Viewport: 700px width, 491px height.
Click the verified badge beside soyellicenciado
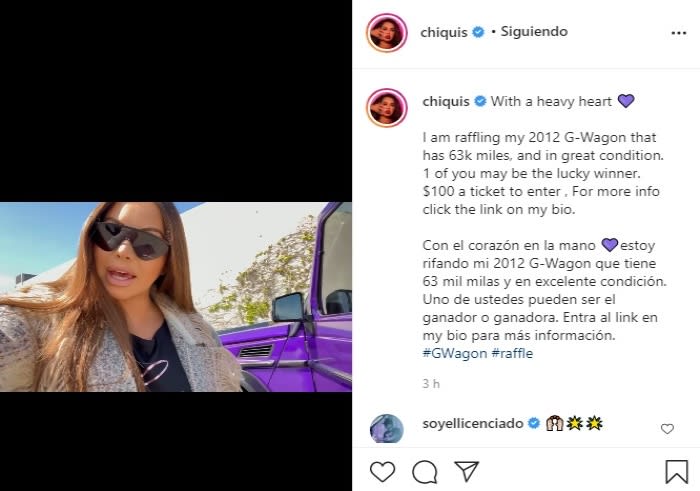pyautogui.click(x=533, y=423)
